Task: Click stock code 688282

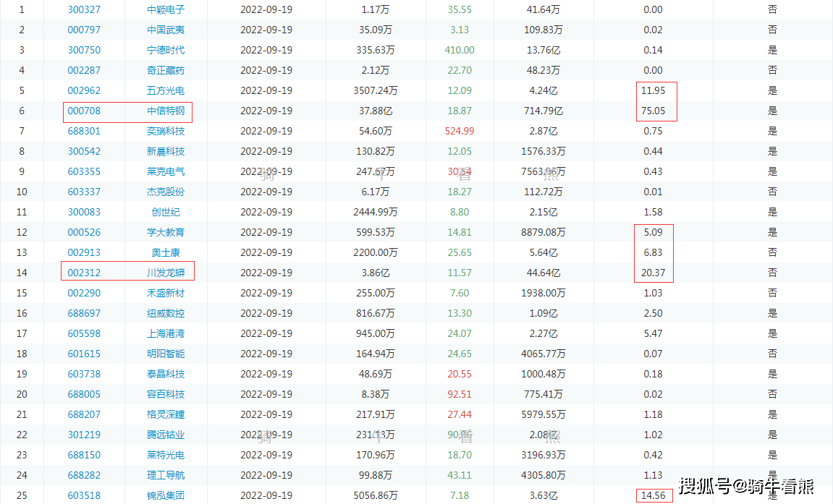Action: tap(84, 475)
